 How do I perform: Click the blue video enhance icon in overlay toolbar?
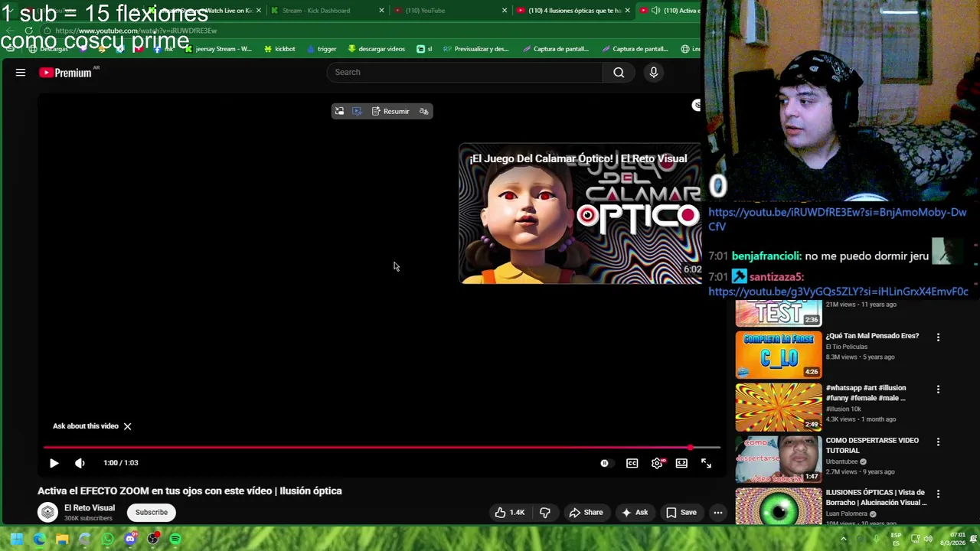(x=357, y=111)
